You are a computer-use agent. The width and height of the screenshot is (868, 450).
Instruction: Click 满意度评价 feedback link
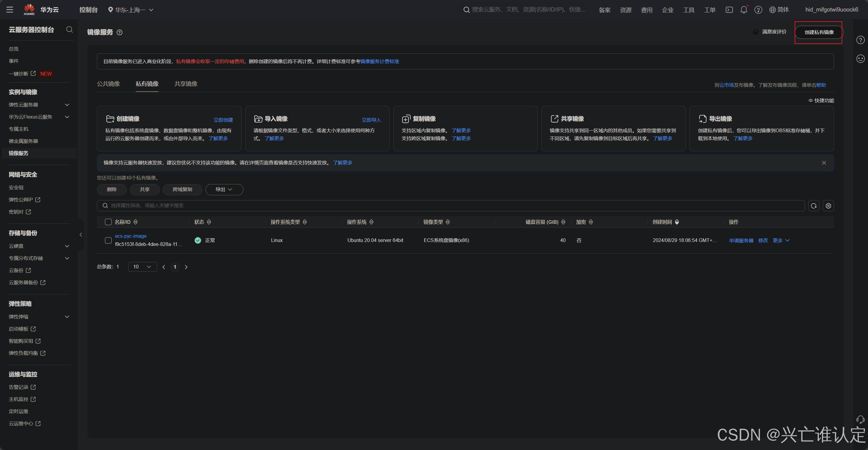pyautogui.click(x=770, y=32)
